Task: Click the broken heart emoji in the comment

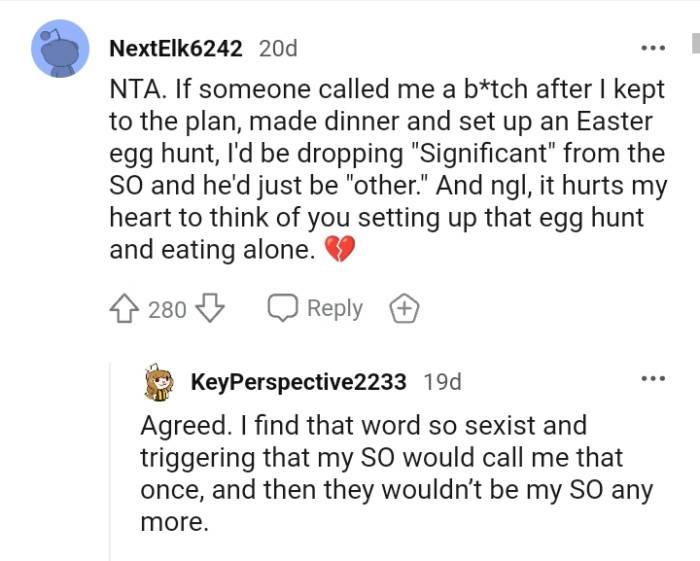Action: pyautogui.click(x=341, y=250)
